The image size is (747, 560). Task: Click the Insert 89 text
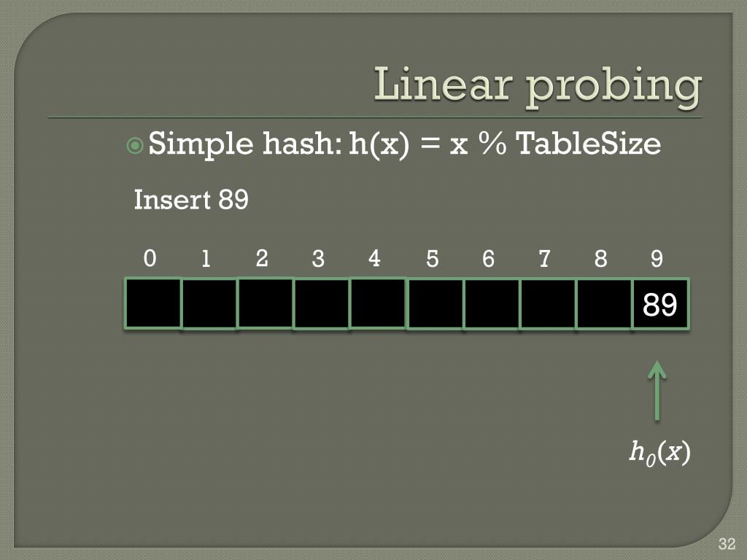[x=191, y=200]
